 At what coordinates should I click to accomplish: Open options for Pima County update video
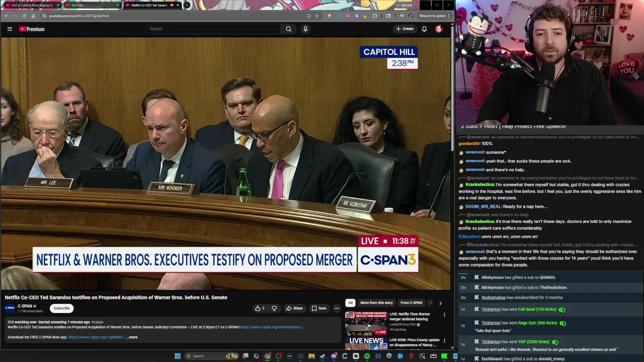tap(444, 341)
